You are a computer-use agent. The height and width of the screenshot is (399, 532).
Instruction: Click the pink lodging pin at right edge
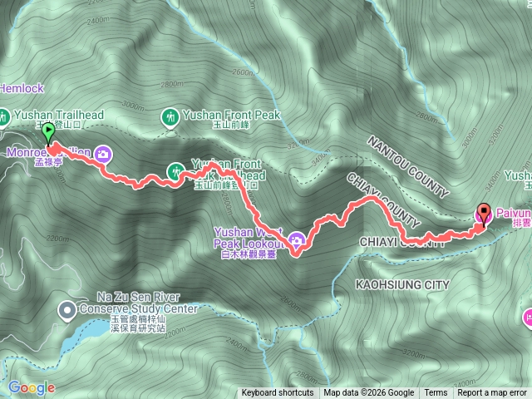point(528,318)
